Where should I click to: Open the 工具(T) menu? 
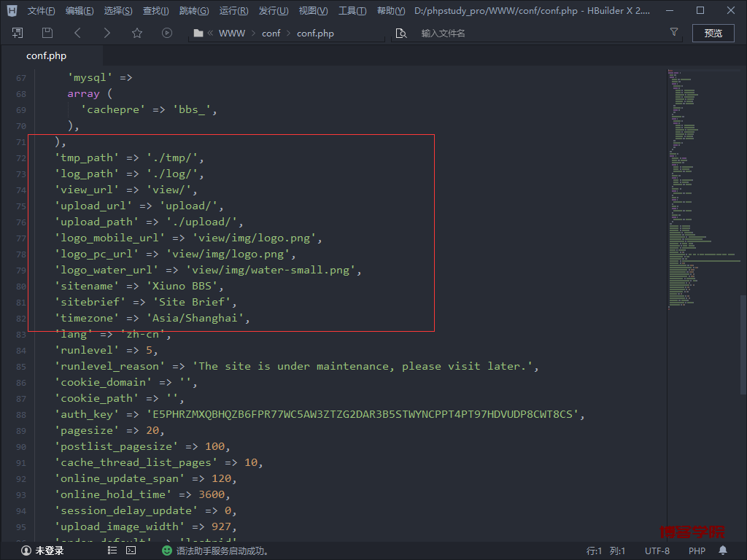[352, 10]
